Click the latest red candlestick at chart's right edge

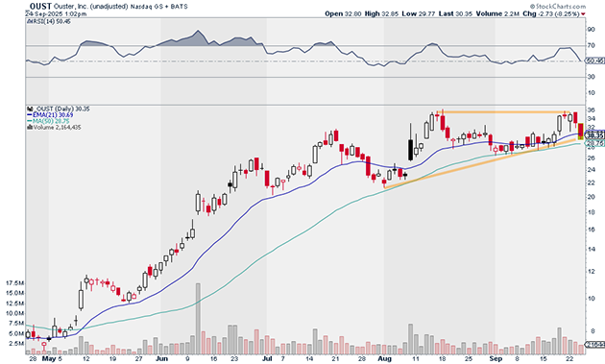click(x=580, y=132)
